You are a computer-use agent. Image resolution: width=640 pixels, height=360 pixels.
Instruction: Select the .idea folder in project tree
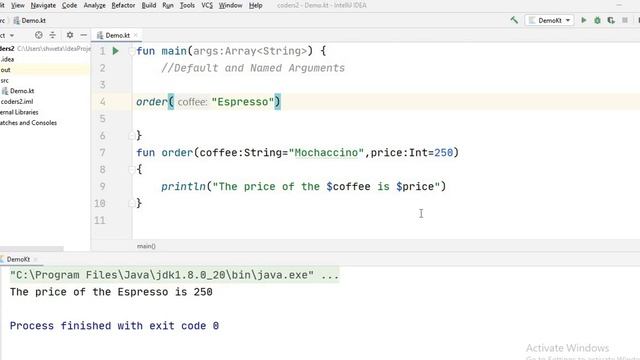[7, 59]
